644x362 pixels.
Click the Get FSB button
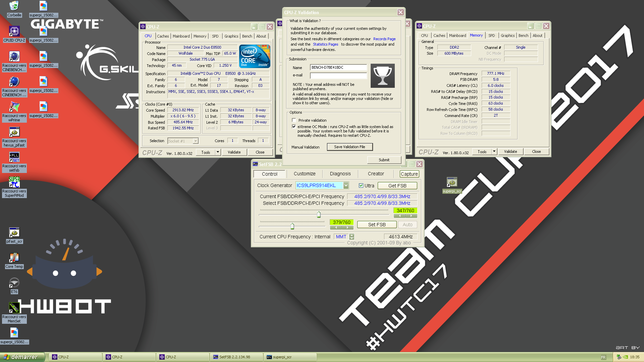click(397, 186)
